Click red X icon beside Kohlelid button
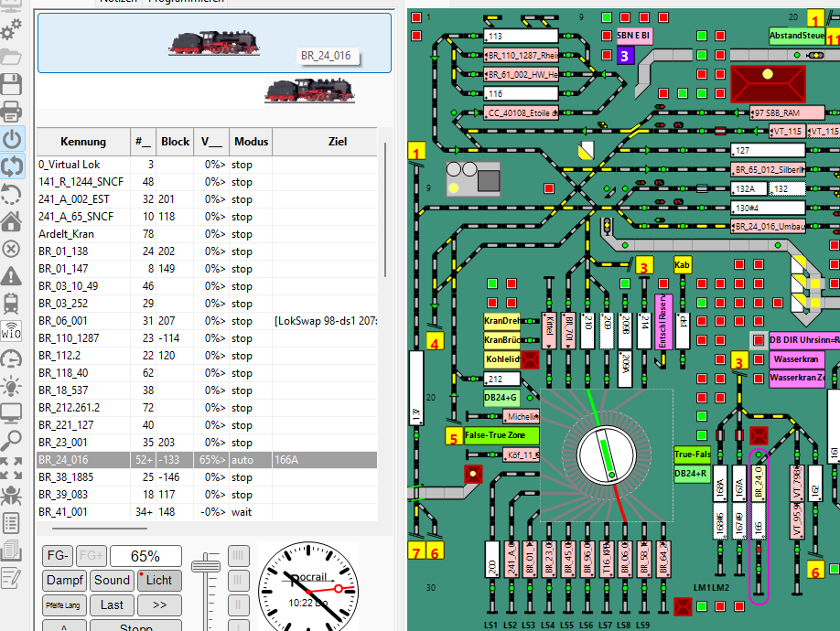The width and height of the screenshot is (840, 631). (x=531, y=359)
